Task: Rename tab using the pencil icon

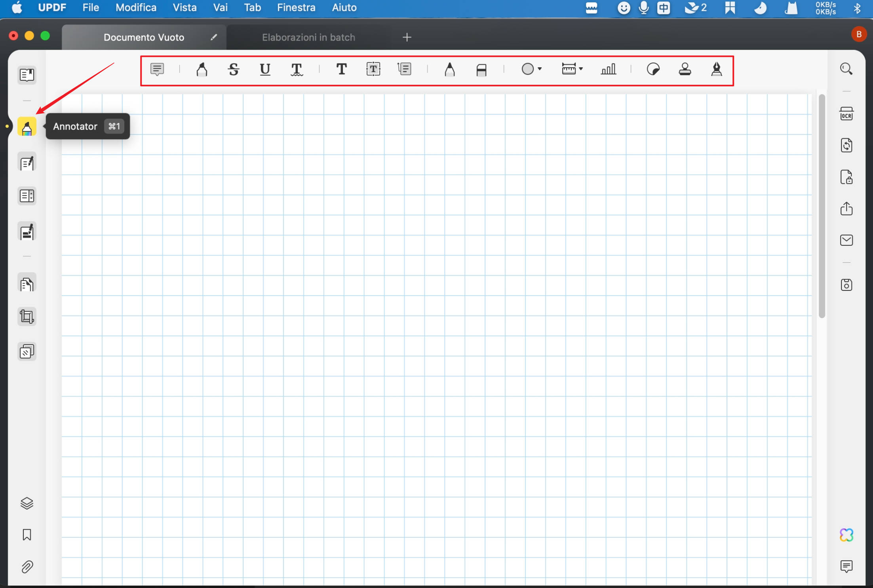Action: point(214,37)
